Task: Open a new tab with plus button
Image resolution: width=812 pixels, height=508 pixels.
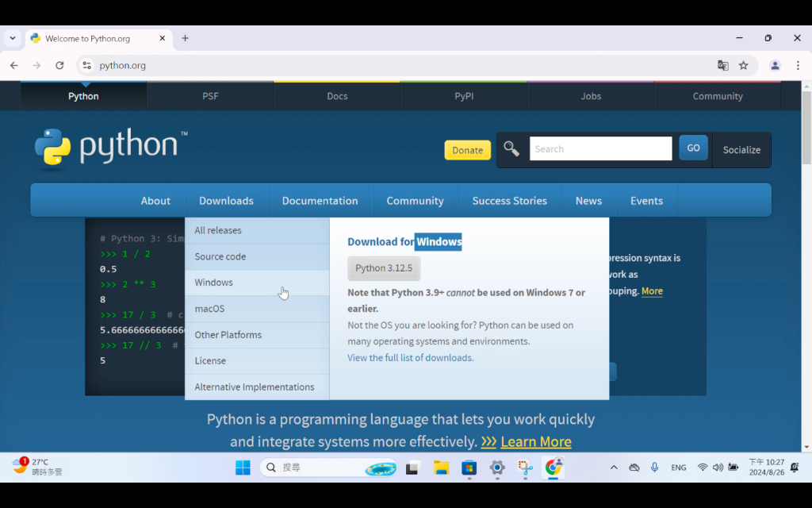Action: pyautogui.click(x=185, y=38)
